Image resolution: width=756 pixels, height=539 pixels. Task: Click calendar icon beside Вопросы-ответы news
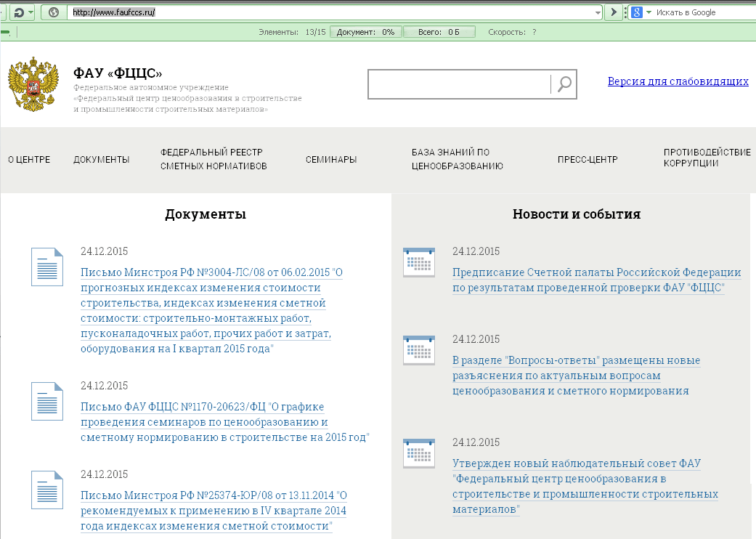coord(418,350)
